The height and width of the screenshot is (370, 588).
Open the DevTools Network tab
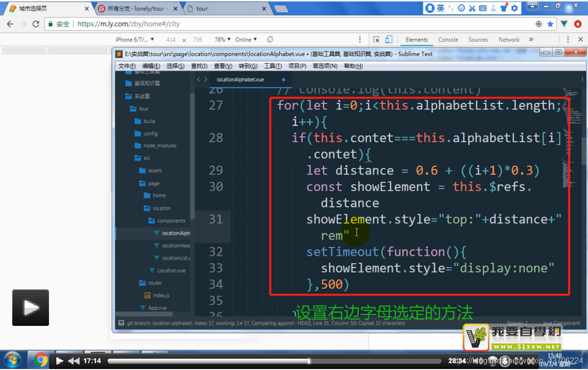coord(509,40)
